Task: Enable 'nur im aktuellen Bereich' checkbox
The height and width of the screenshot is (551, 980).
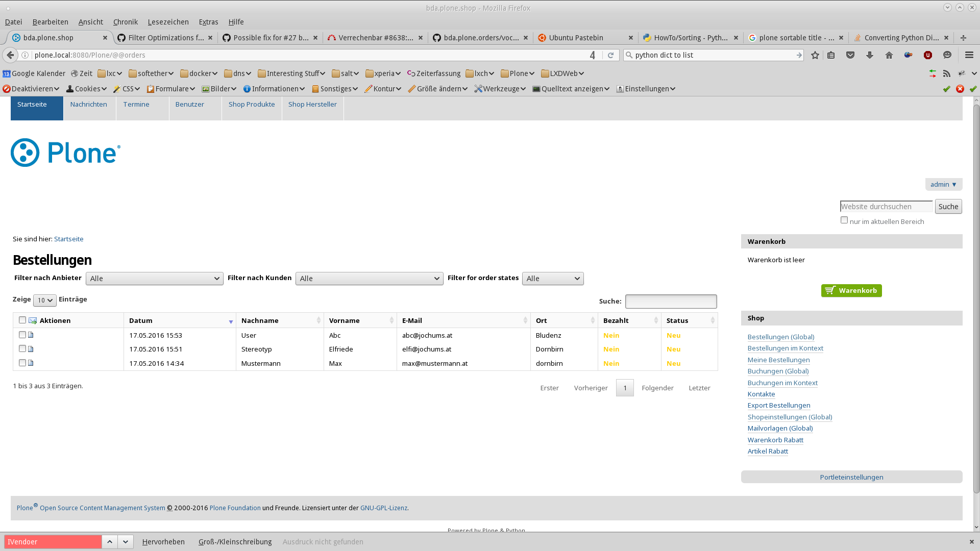Action: pos(844,220)
